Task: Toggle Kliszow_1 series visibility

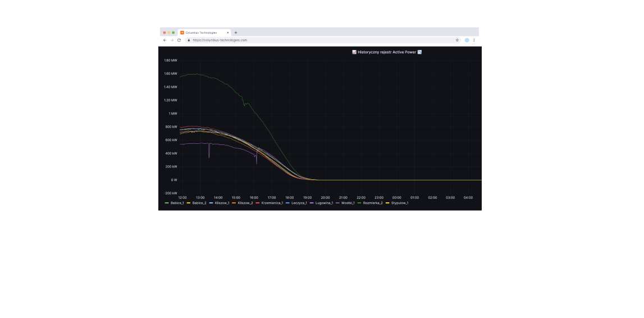Action: pos(221,203)
